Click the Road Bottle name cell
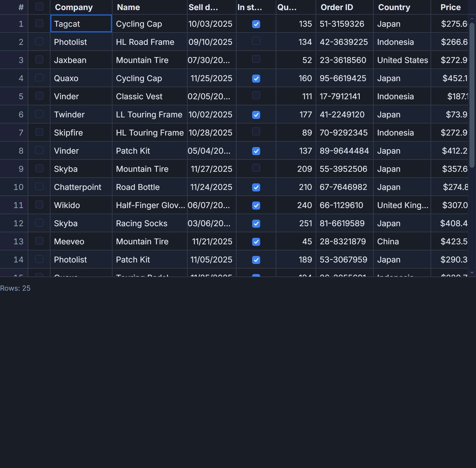This screenshot has height=468, width=476. coord(150,187)
